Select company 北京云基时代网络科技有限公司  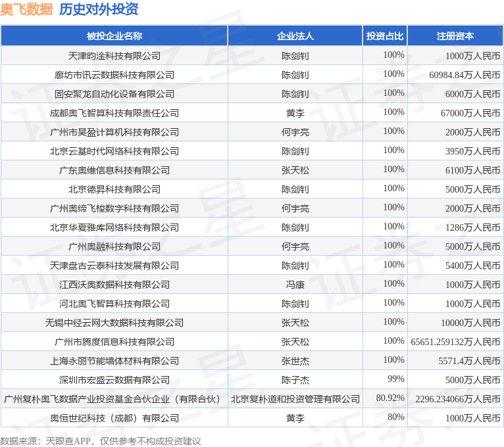tap(114, 151)
